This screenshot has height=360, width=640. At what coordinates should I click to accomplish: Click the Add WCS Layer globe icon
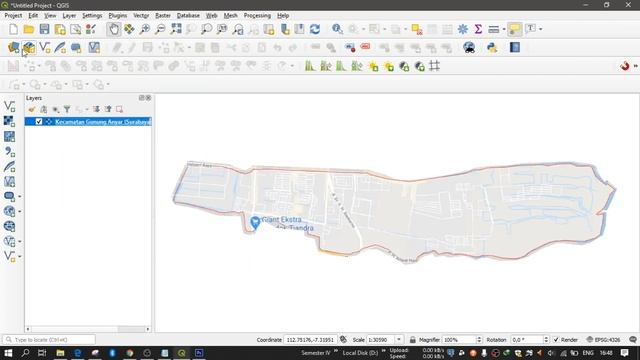tap(9, 226)
